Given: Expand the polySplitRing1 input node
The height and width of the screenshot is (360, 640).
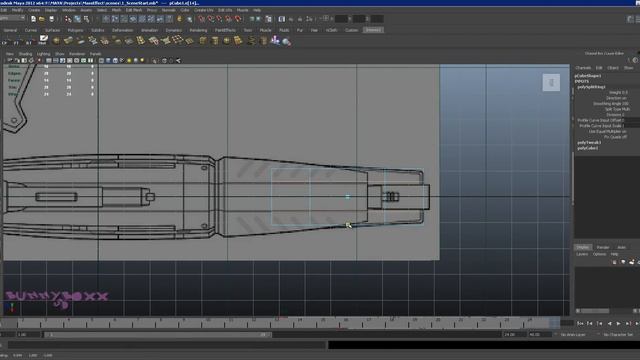Looking at the screenshot, I should click(591, 87).
